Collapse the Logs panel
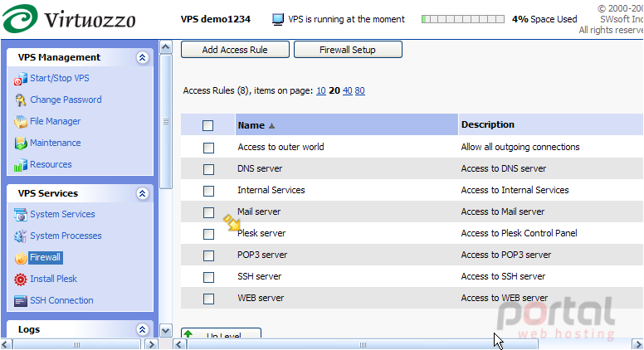Image resolution: width=644 pixels, height=350 pixels. tap(142, 329)
